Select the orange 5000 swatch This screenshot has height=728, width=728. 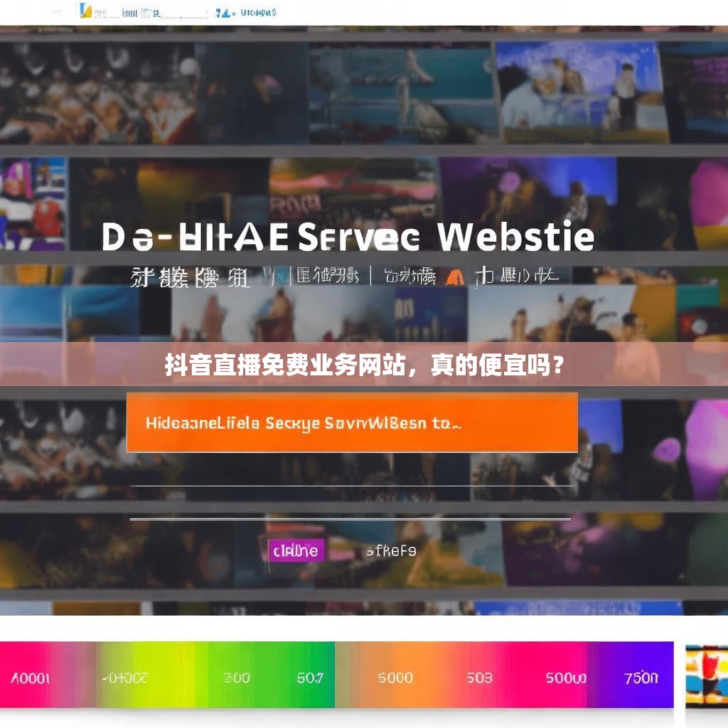pos(395,678)
